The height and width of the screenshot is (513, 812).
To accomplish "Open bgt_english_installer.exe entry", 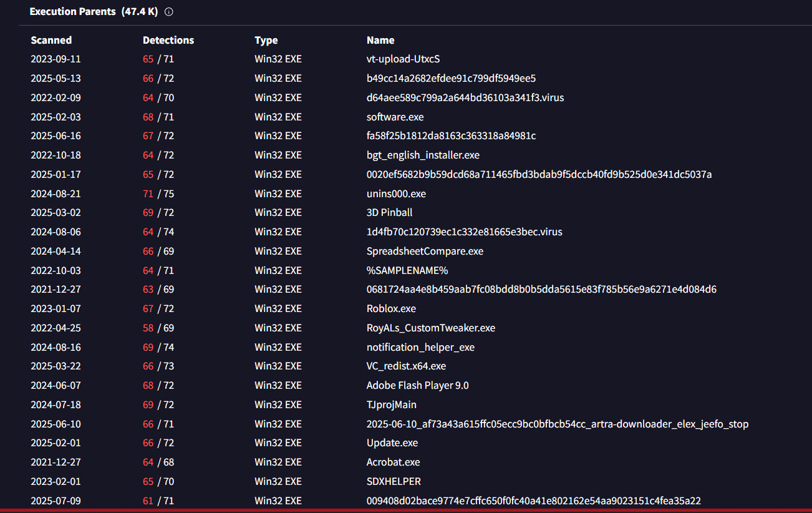I will pos(423,155).
